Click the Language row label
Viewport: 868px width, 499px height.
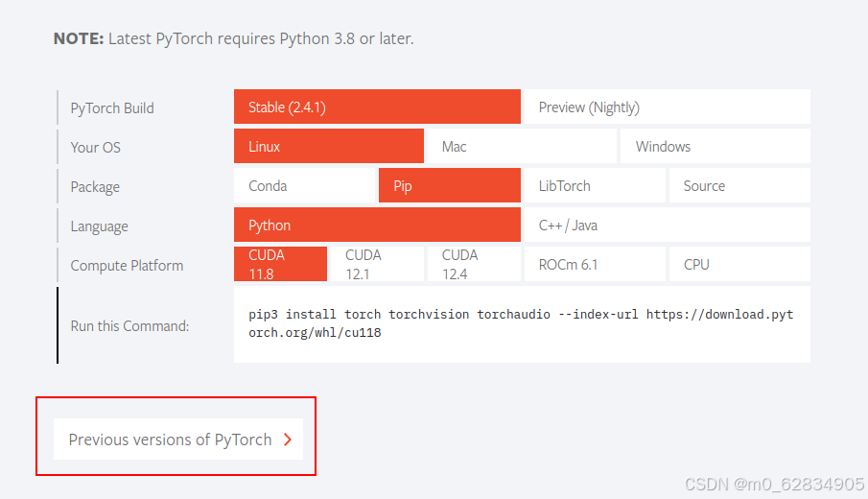[99, 226]
